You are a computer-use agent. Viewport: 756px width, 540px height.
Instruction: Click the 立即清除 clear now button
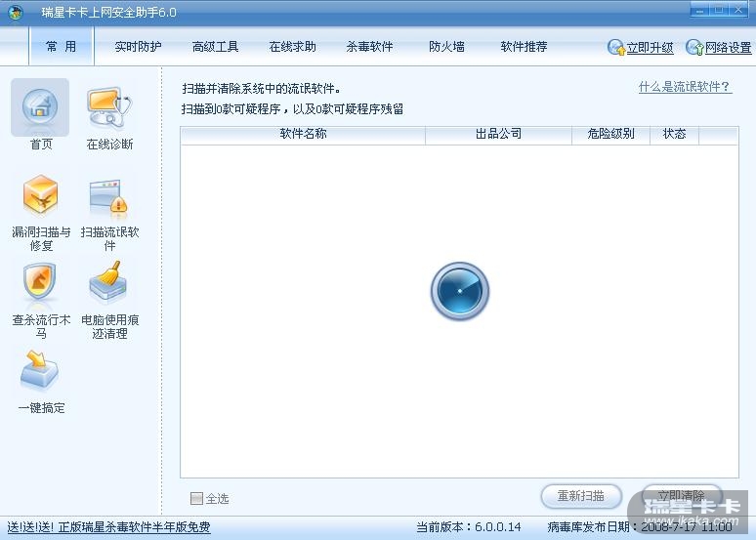coord(681,496)
